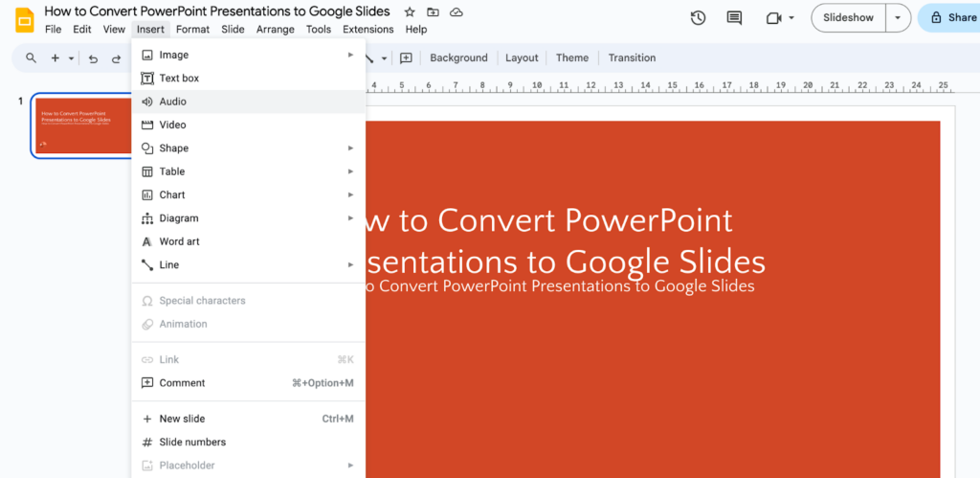Viewport: 980px width, 478px height.
Task: Click the version history clock icon
Action: click(698, 17)
